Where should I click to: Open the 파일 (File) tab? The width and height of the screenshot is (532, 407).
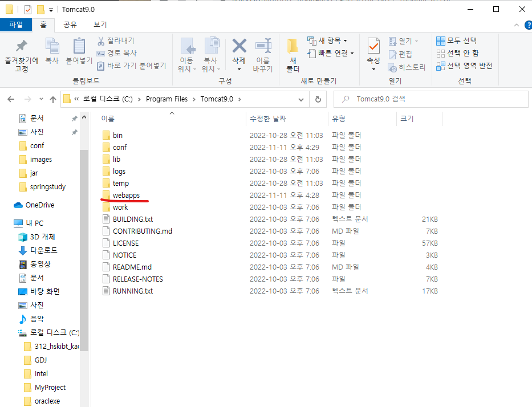coord(16,25)
